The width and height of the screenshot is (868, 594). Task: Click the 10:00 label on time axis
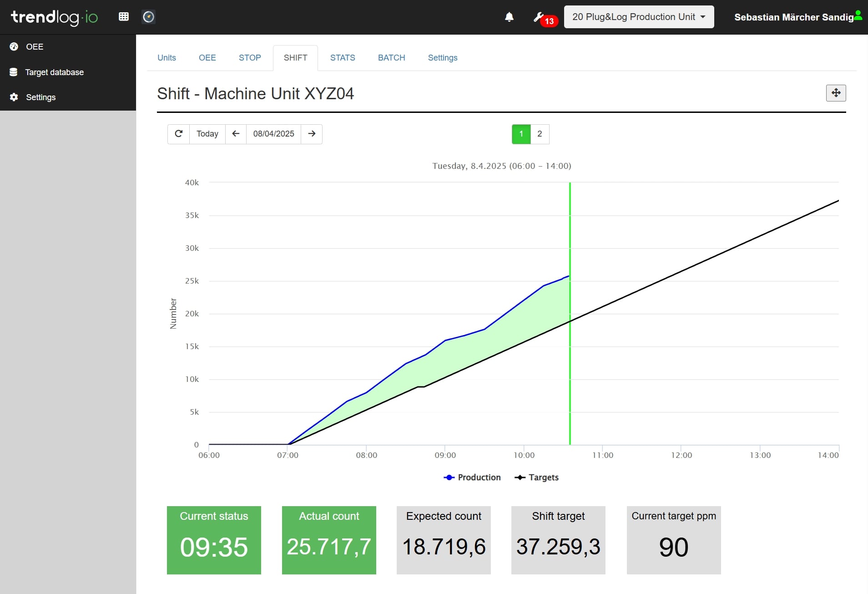point(524,455)
